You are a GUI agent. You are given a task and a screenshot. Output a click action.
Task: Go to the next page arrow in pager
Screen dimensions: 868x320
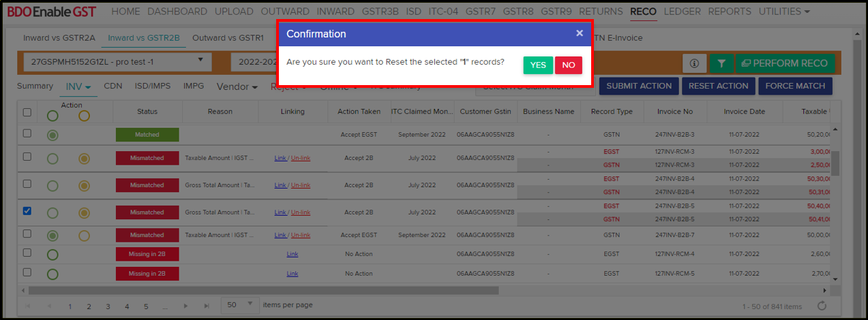(187, 306)
